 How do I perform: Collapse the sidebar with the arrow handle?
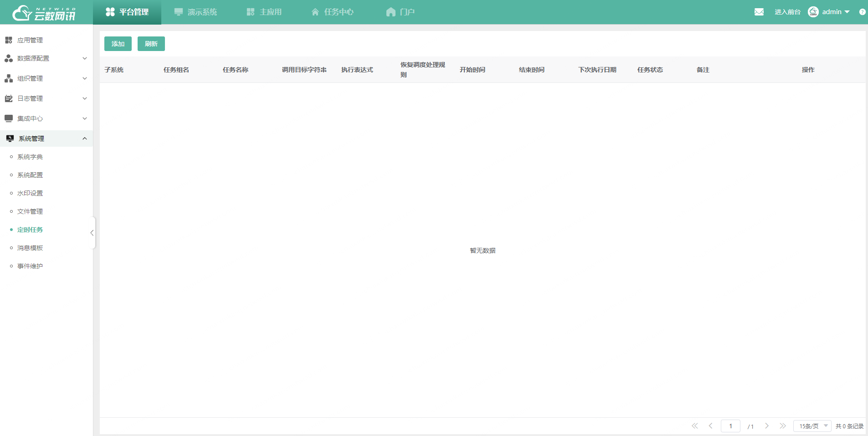point(92,233)
